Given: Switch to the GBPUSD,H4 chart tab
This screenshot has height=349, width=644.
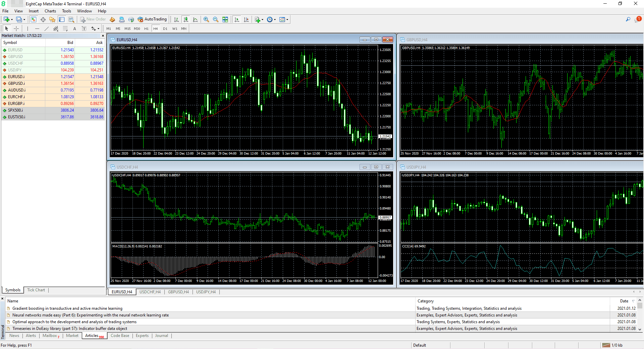Looking at the screenshot, I should coord(178,292).
